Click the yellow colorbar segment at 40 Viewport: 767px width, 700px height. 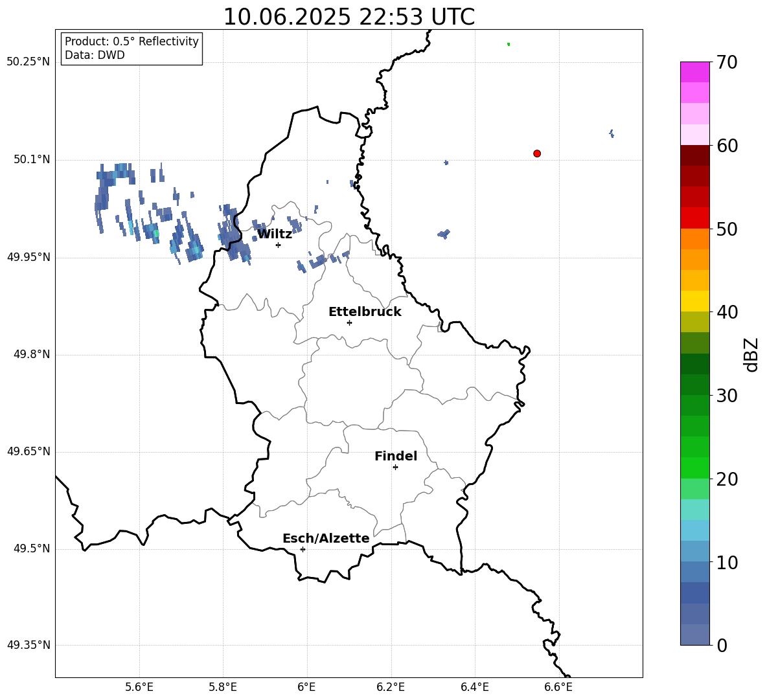(694, 301)
